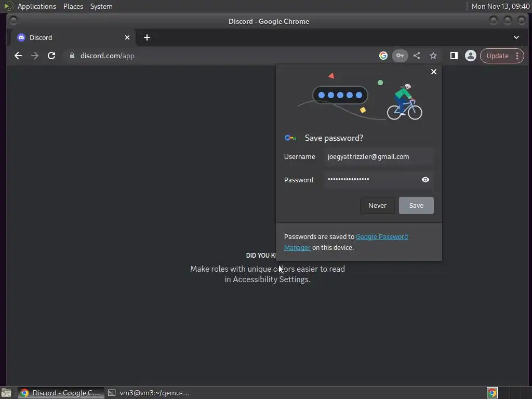Expand the tab search dropdown arrow
Image resolution: width=532 pixels, height=399 pixels.
pyautogui.click(x=516, y=37)
